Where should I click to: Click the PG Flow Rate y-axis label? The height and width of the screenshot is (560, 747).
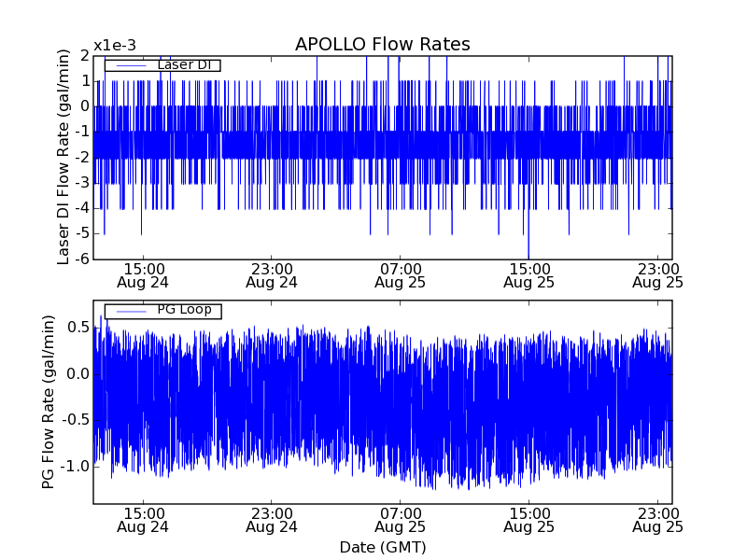pyautogui.click(x=48, y=401)
